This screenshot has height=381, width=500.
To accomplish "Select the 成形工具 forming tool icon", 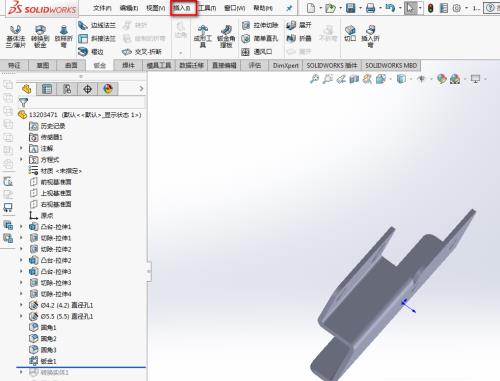I will coord(203,37).
